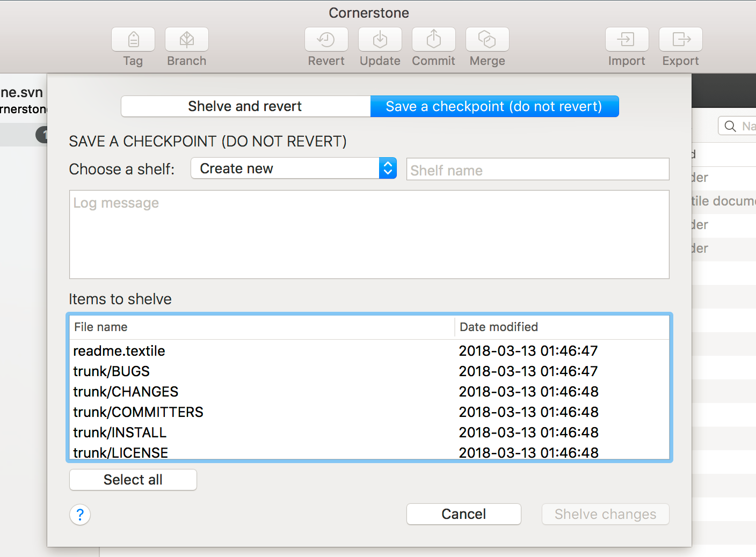Viewport: 756px width, 557px height.
Task: Click into the Shelf name field
Action: 537,170
